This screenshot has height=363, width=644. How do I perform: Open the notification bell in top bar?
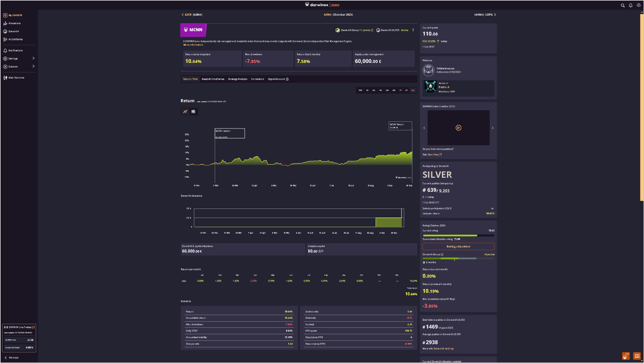click(x=630, y=5)
